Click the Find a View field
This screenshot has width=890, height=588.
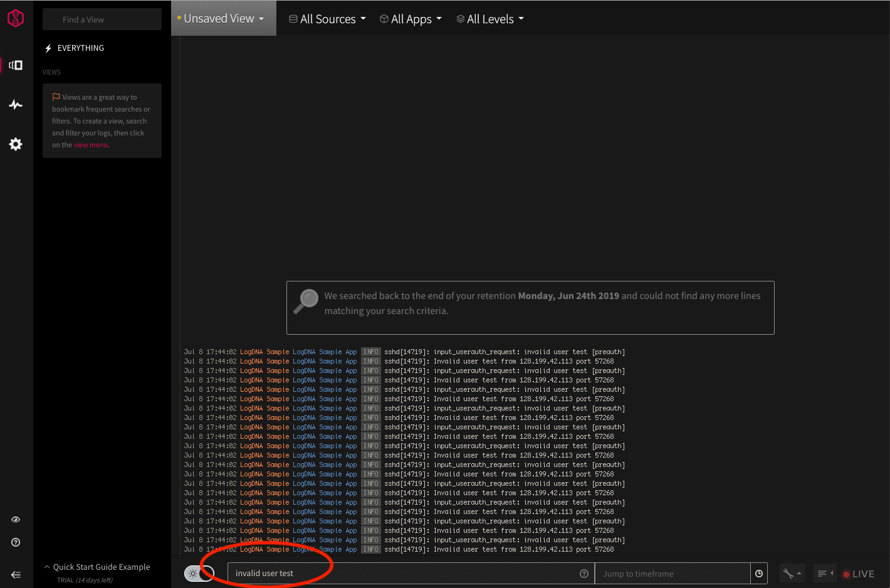(102, 19)
